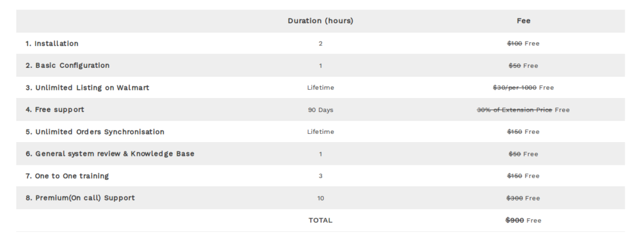Click the "4. Free support" row label
644x237 pixels.
55,109
